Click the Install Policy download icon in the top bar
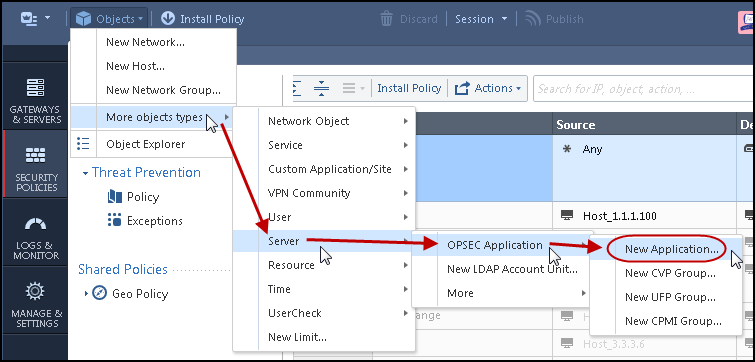This screenshot has width=755, height=362. 168,19
